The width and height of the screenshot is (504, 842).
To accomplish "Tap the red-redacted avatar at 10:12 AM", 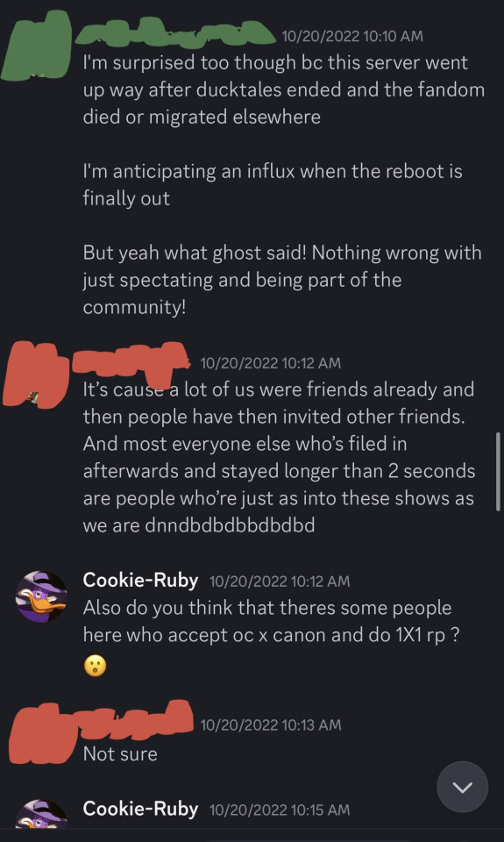I will (35, 374).
